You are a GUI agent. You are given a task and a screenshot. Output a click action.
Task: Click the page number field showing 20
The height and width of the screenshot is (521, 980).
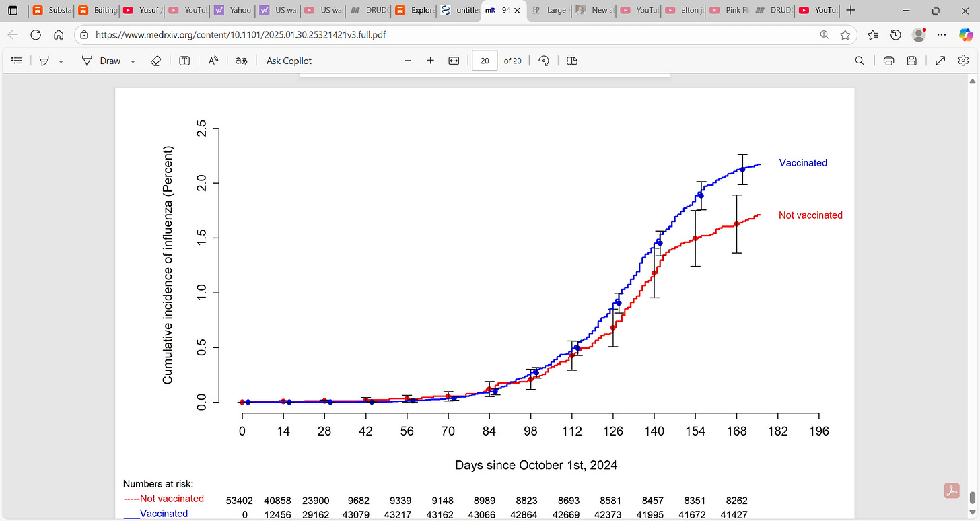click(485, 61)
